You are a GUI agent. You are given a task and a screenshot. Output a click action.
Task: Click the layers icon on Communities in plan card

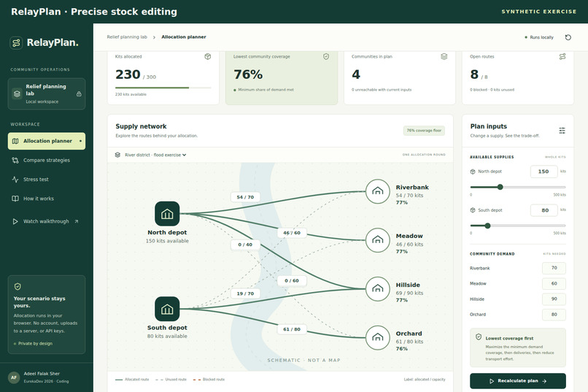[x=444, y=57]
